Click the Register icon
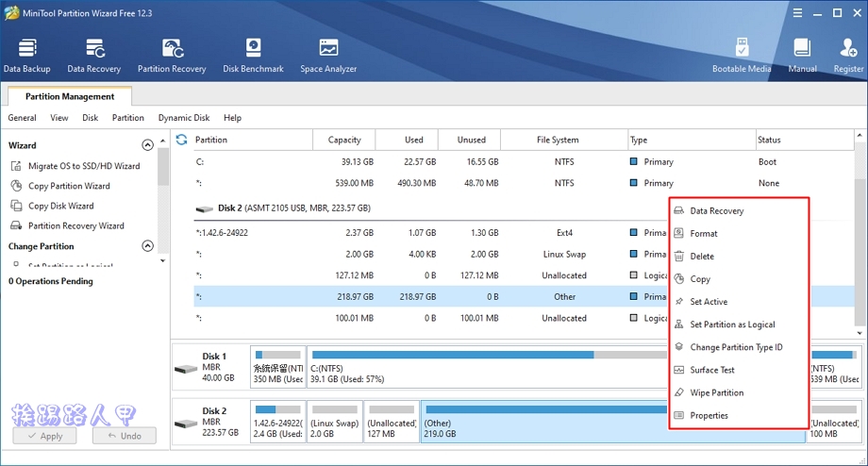868x466 pixels. (x=848, y=56)
